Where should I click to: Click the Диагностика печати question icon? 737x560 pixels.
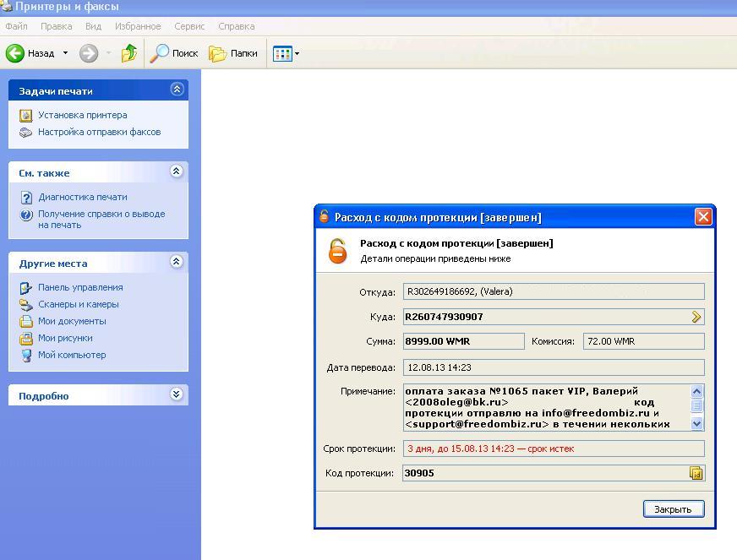(26, 198)
